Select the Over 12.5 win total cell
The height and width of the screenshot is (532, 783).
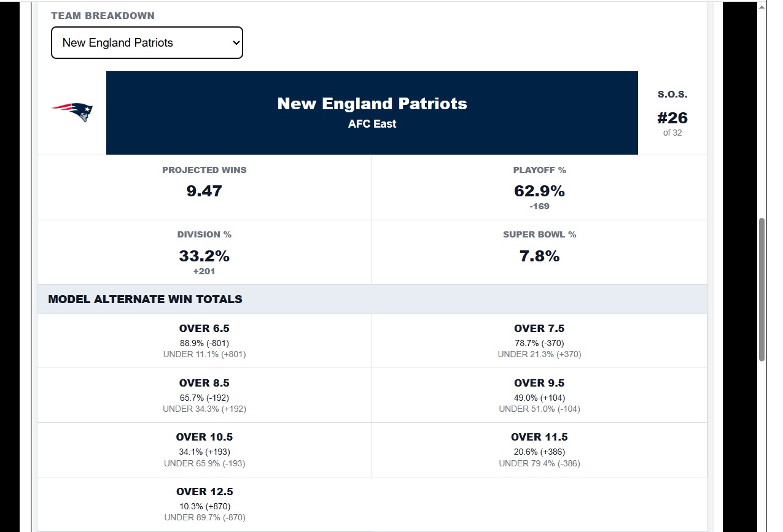[x=205, y=504]
